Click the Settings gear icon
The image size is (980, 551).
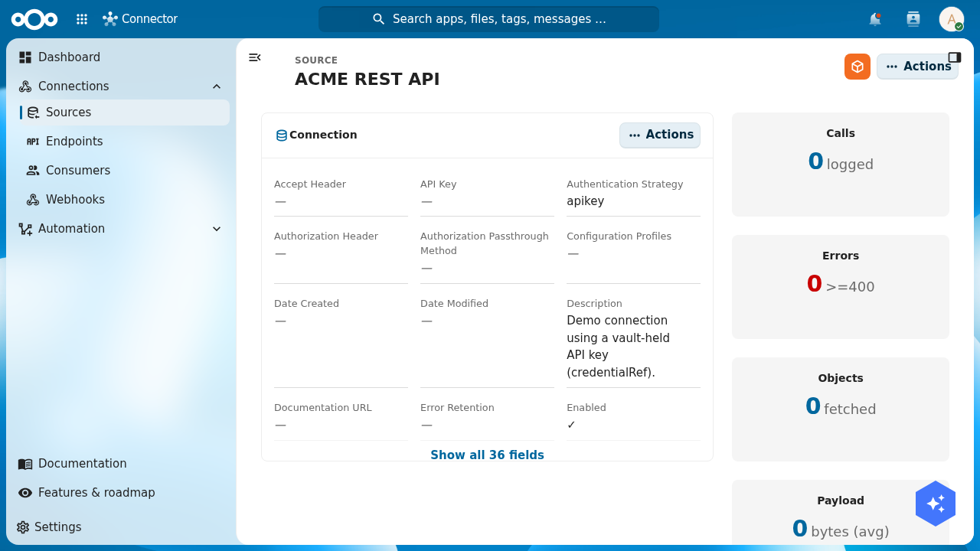(x=23, y=527)
